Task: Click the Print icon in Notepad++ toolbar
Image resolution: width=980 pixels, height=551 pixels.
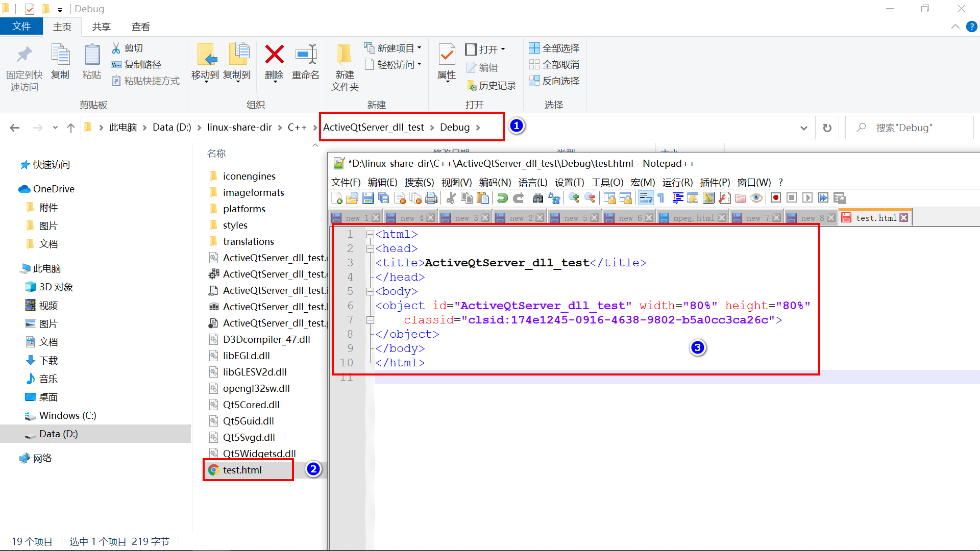Action: tap(431, 198)
